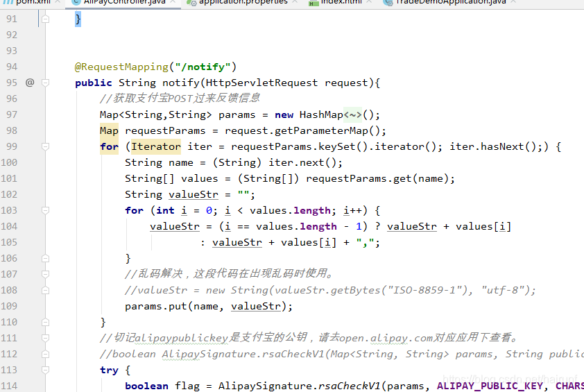Image resolution: width=584 pixels, height=392 pixels.
Task: Click fold end marker on line 106
Action: pyautogui.click(x=46, y=258)
